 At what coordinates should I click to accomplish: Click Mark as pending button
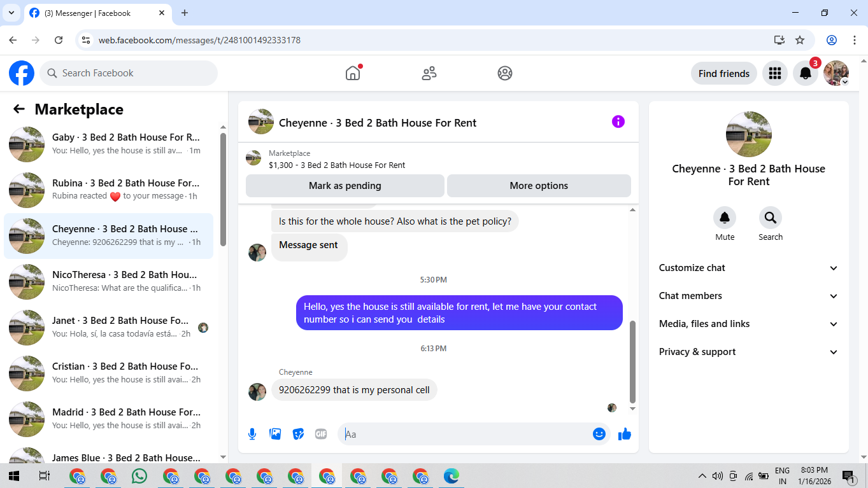click(x=345, y=186)
